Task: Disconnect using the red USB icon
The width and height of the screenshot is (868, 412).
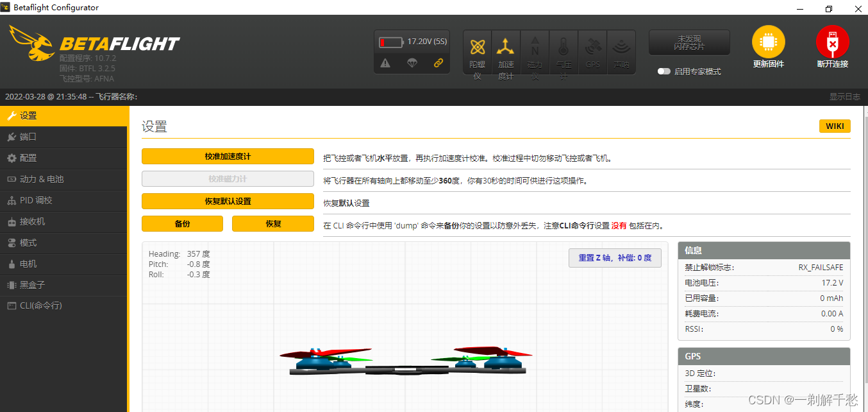Action: coord(832,42)
